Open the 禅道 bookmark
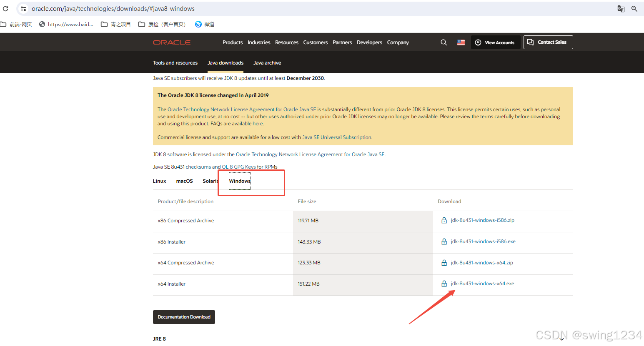This screenshot has height=346, width=644. pyautogui.click(x=205, y=24)
